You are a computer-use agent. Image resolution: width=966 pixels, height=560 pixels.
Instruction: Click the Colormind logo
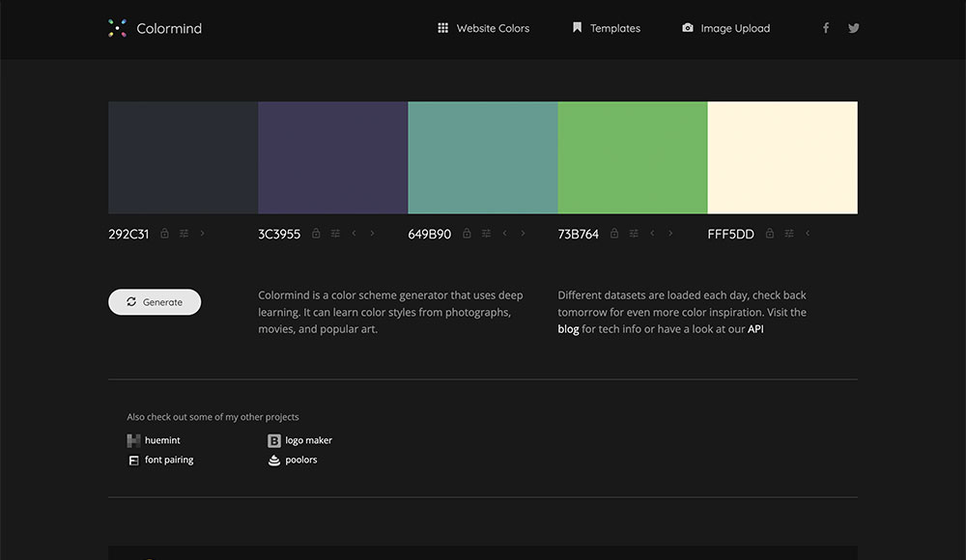coord(155,28)
